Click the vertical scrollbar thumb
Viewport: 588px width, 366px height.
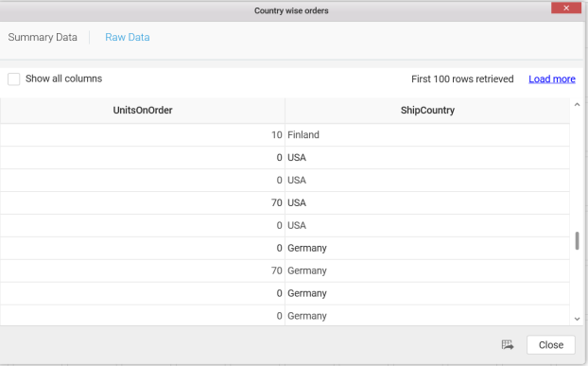pos(577,241)
